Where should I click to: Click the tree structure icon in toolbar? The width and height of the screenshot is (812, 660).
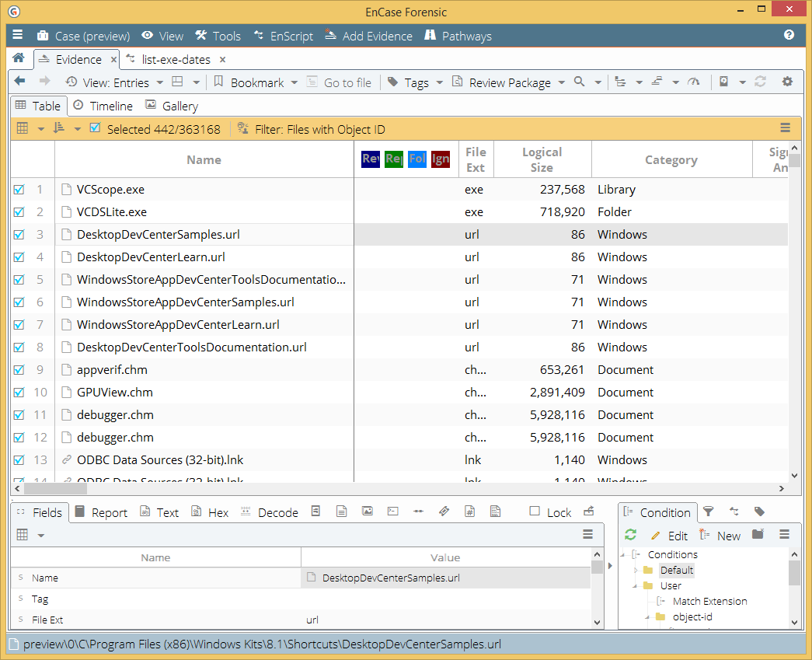pos(620,82)
